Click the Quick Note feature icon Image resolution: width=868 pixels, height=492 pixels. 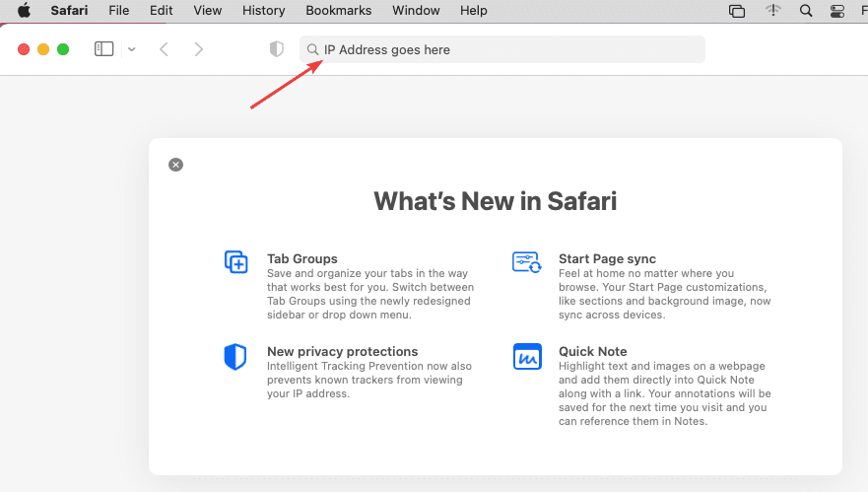click(527, 356)
